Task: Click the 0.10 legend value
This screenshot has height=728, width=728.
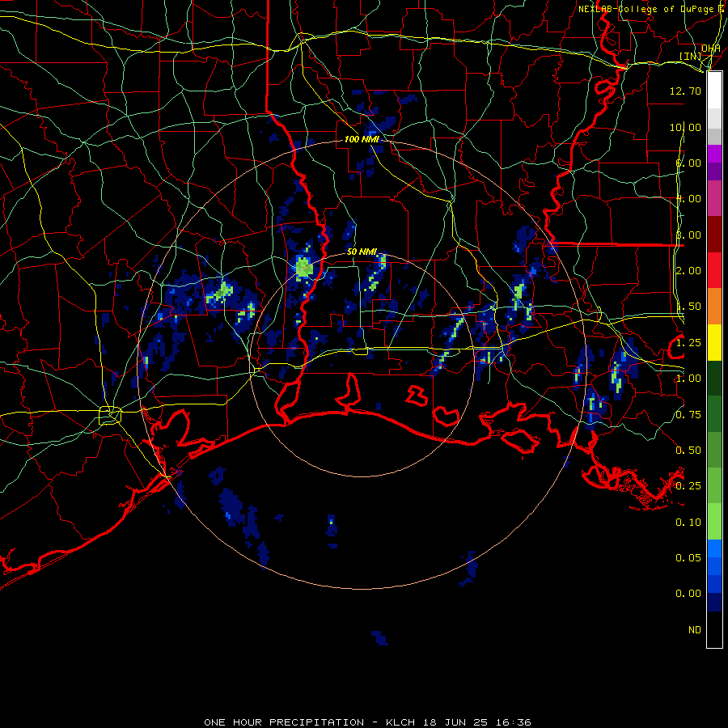Action: (x=688, y=523)
